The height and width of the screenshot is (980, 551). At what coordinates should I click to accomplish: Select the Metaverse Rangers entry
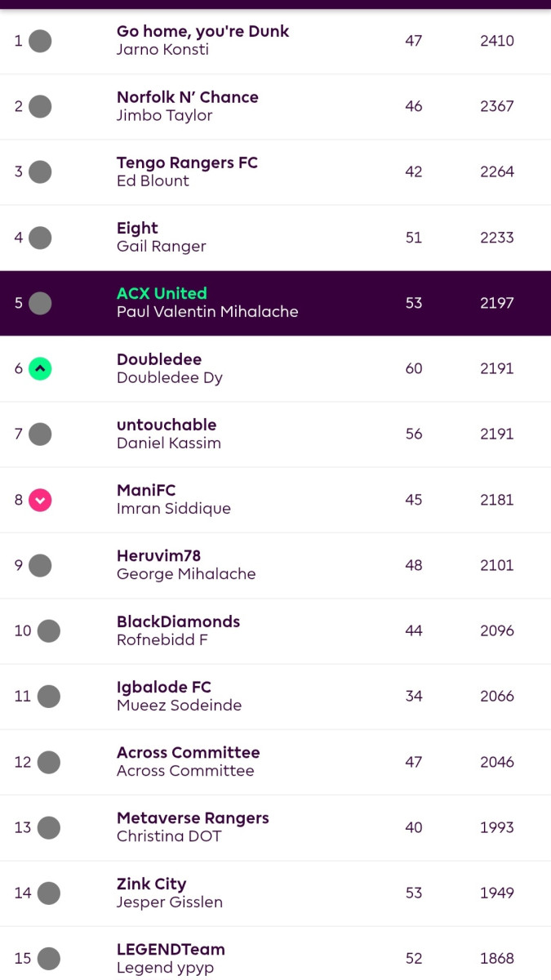[x=193, y=818]
